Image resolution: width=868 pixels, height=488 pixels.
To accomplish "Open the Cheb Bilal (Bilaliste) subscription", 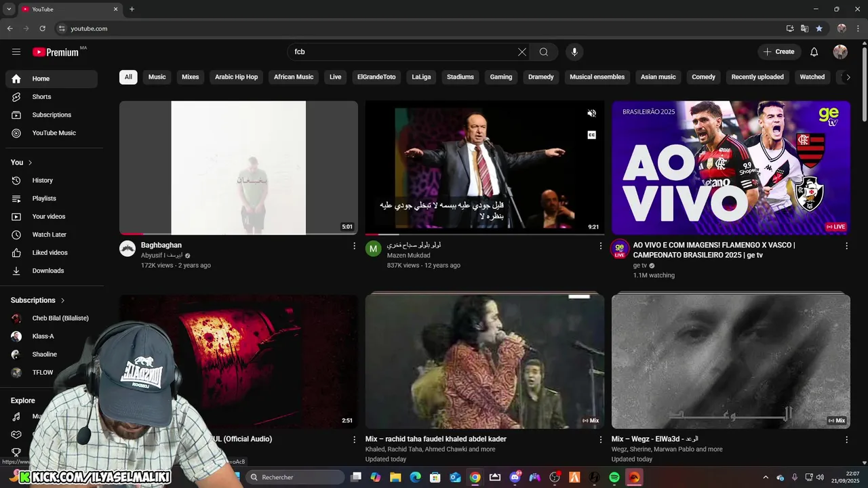I will [x=52, y=319].
